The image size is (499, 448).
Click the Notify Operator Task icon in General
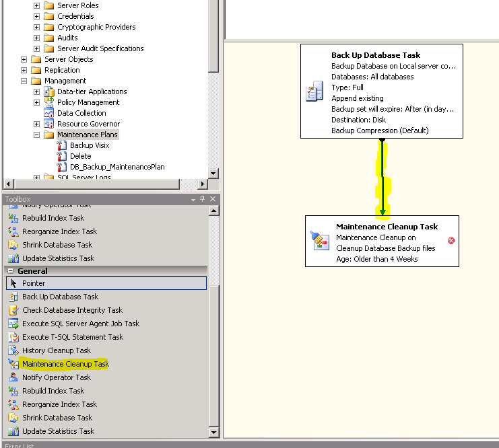(13, 377)
